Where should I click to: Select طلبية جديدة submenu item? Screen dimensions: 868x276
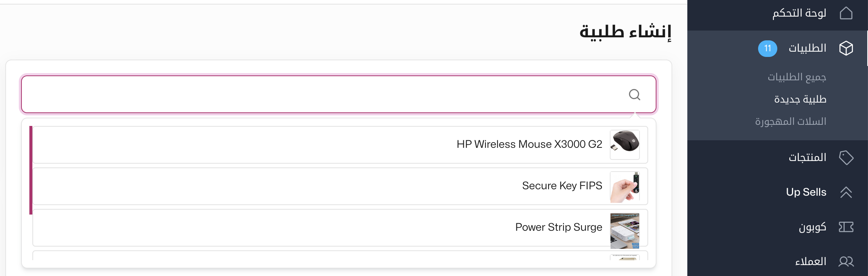coord(800,99)
